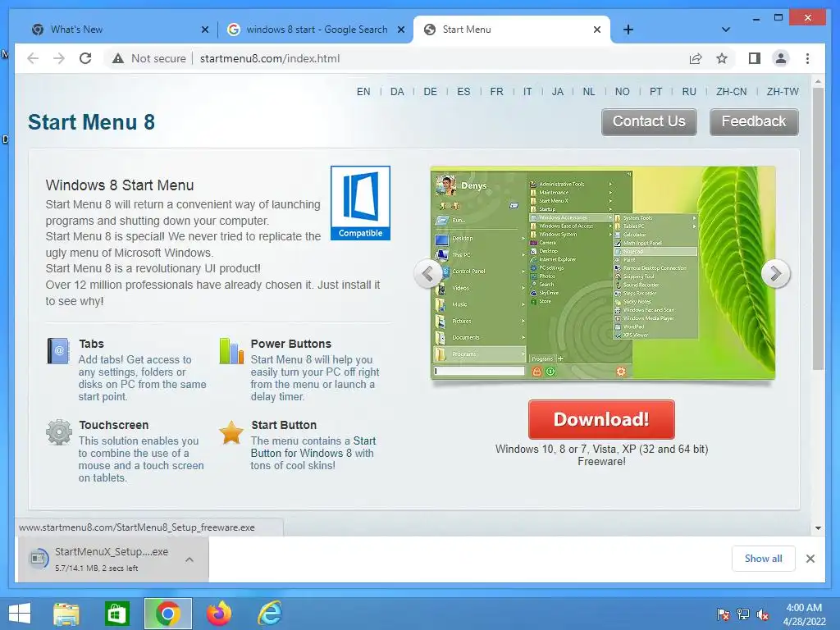Viewport: 840px width, 630px height.
Task: Go forward in browser history
Action: (59, 58)
